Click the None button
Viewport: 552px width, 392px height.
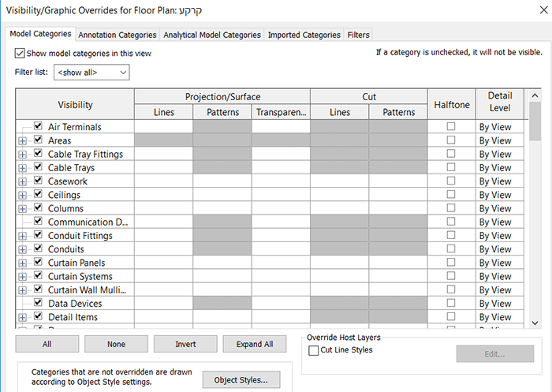[116, 344]
